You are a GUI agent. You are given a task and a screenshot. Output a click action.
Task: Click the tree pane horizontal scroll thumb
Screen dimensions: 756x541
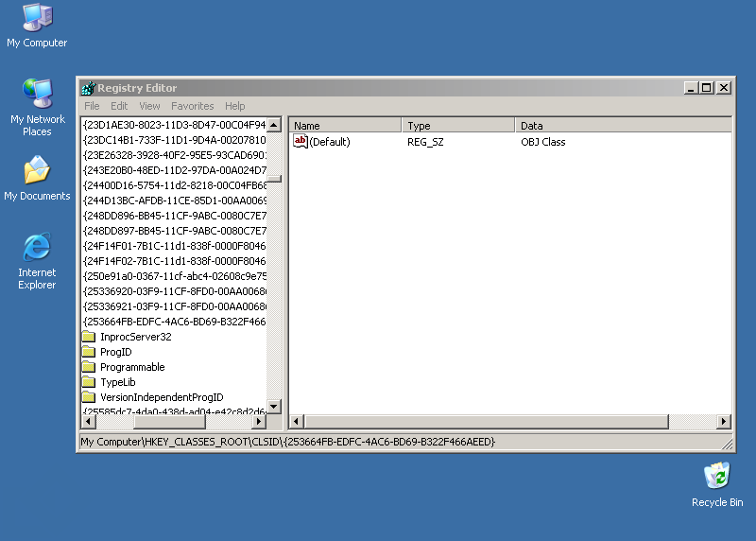(x=169, y=421)
